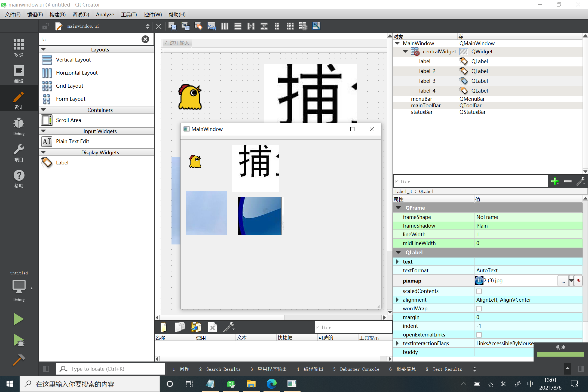Image resolution: width=588 pixels, height=392 pixels.
Task: Open the 构建(B) menu
Action: coord(57,14)
